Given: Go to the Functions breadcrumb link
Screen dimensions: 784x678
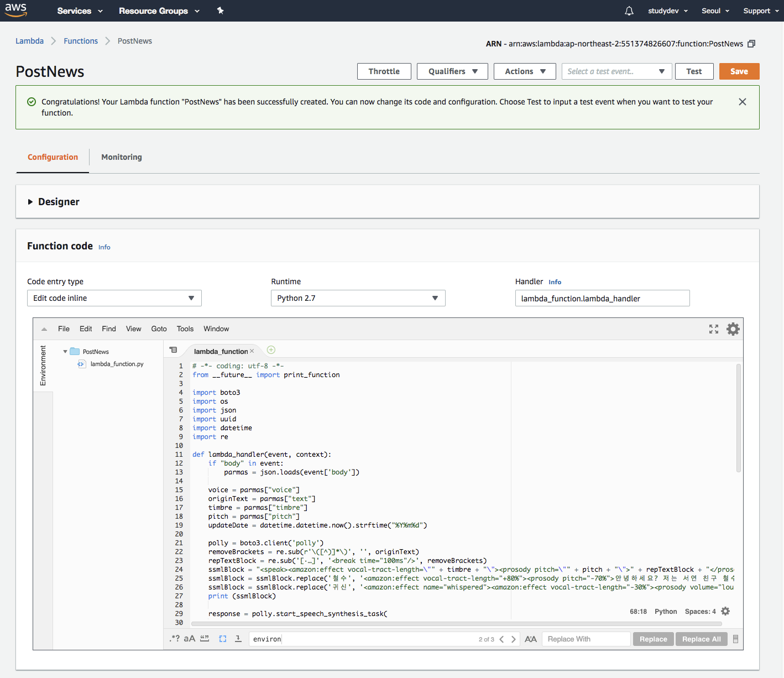Looking at the screenshot, I should (81, 41).
